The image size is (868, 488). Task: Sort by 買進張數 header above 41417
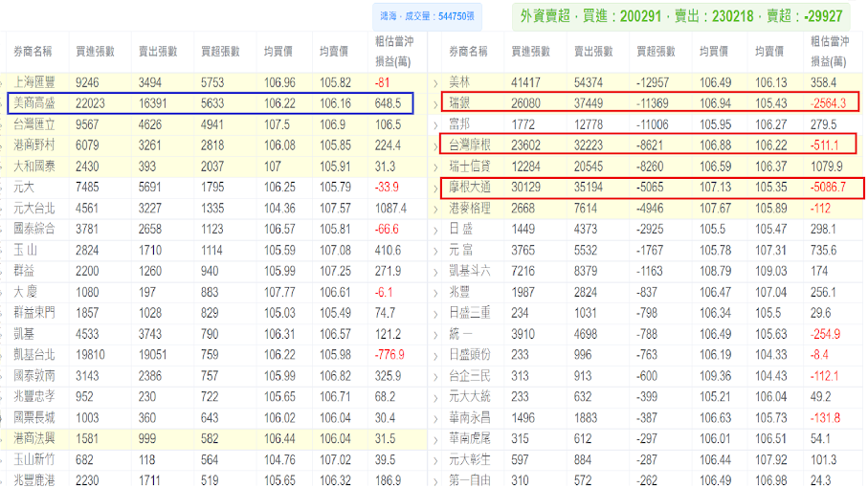[x=531, y=52]
